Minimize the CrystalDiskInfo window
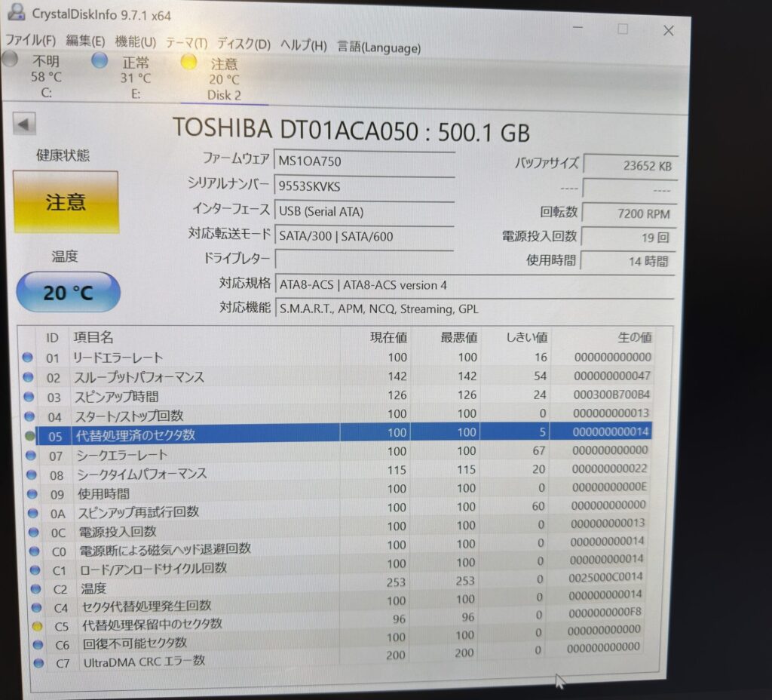The width and height of the screenshot is (772, 700). pos(578,28)
